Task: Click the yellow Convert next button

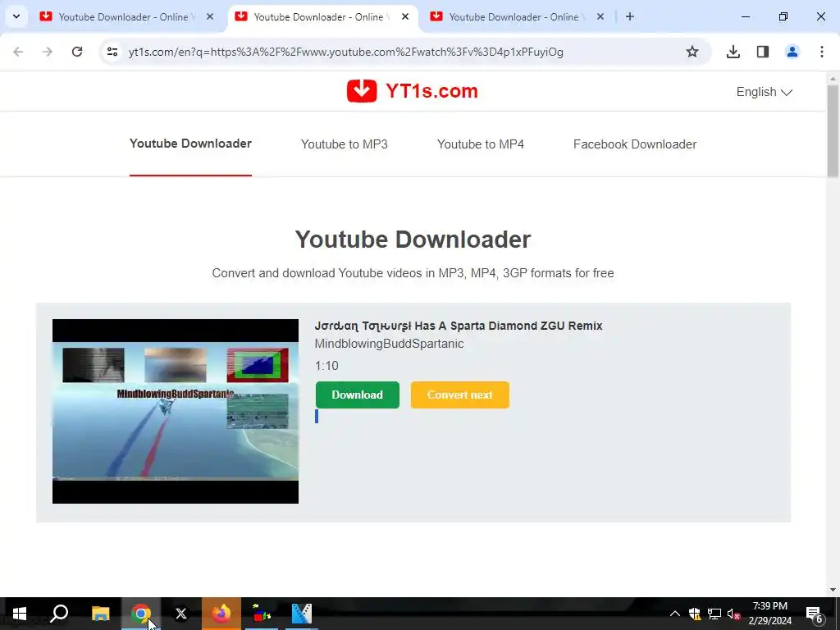Action: point(459,395)
